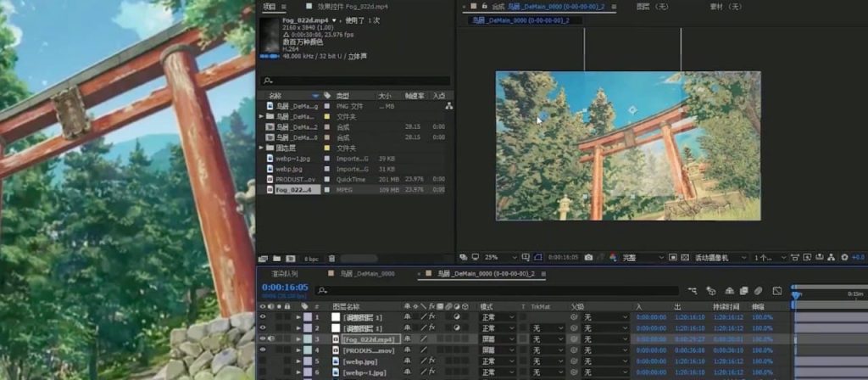Viewport: 868px width, 380px height.
Task: Create a new composition from project panel
Action: click(290, 259)
